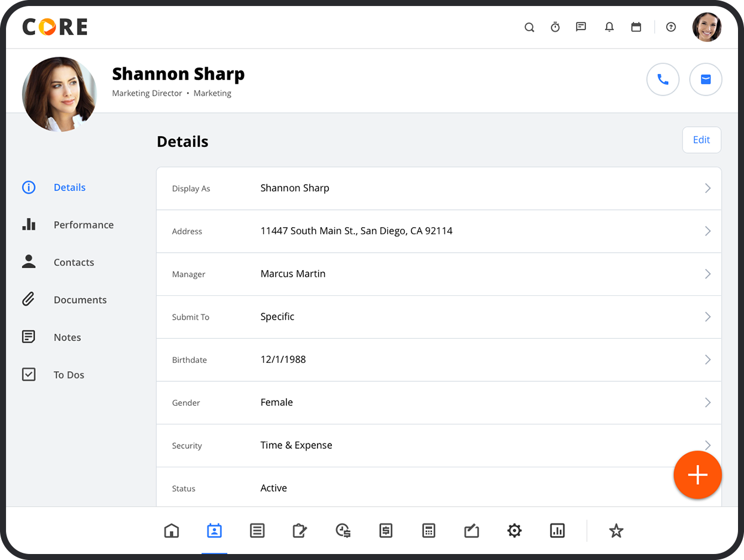Expand the Birthdate row chevron
744x560 pixels.
point(708,360)
